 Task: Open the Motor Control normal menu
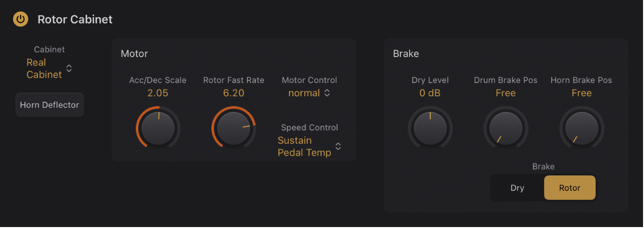pos(304,93)
